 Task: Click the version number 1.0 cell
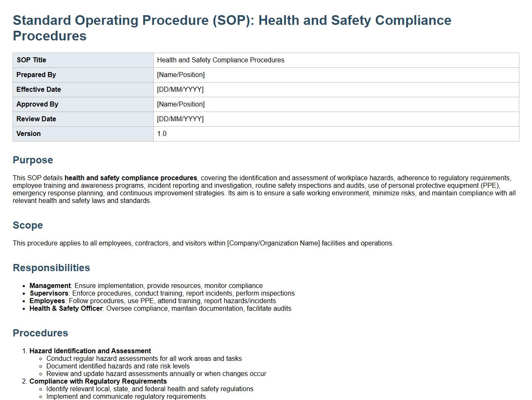(162, 134)
